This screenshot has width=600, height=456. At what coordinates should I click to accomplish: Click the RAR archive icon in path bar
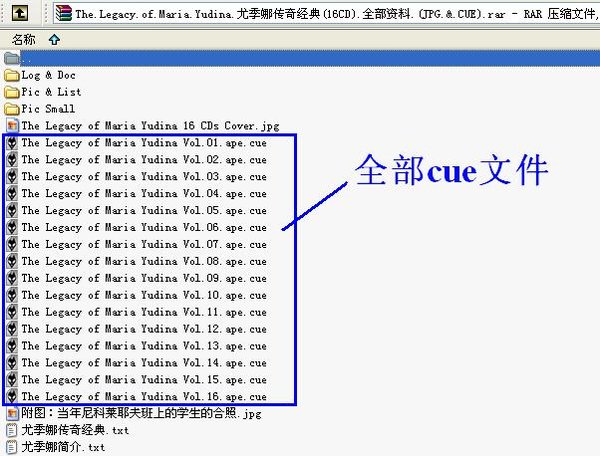click(64, 13)
